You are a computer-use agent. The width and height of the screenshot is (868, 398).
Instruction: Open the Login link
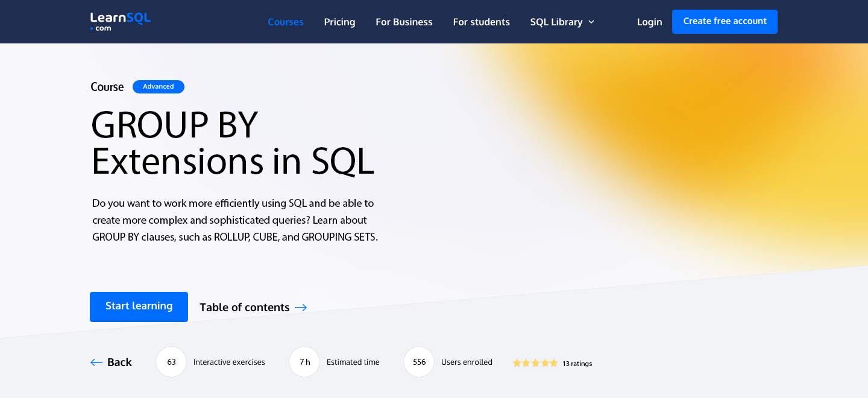pos(649,22)
